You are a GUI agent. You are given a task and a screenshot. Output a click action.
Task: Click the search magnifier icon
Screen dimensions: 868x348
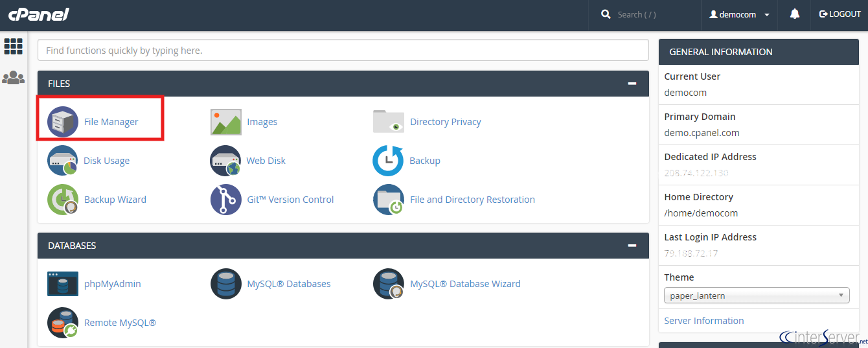(x=606, y=14)
